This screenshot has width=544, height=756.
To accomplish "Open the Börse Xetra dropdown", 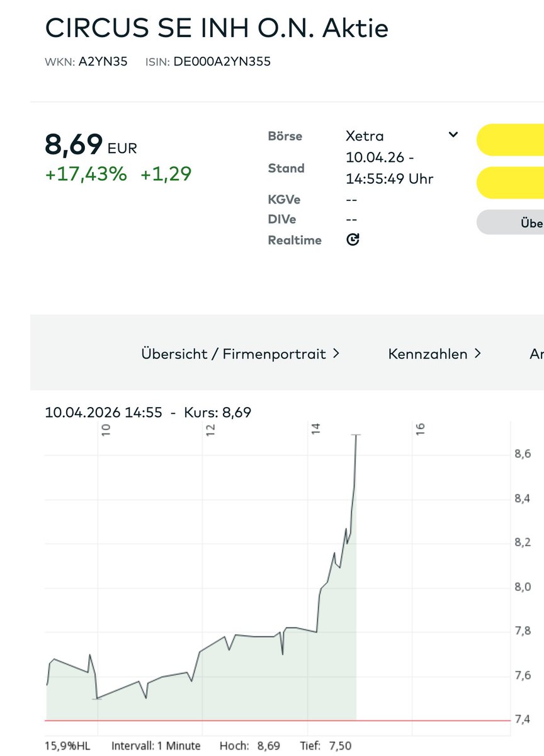I will (402, 135).
